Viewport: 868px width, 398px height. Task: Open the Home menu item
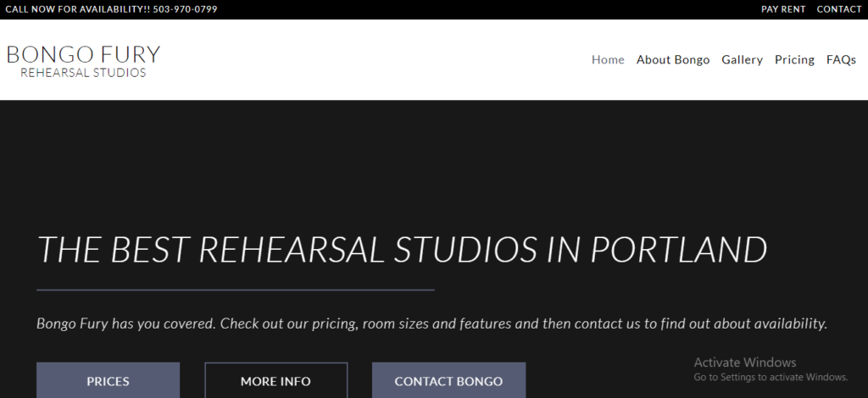[x=608, y=60]
